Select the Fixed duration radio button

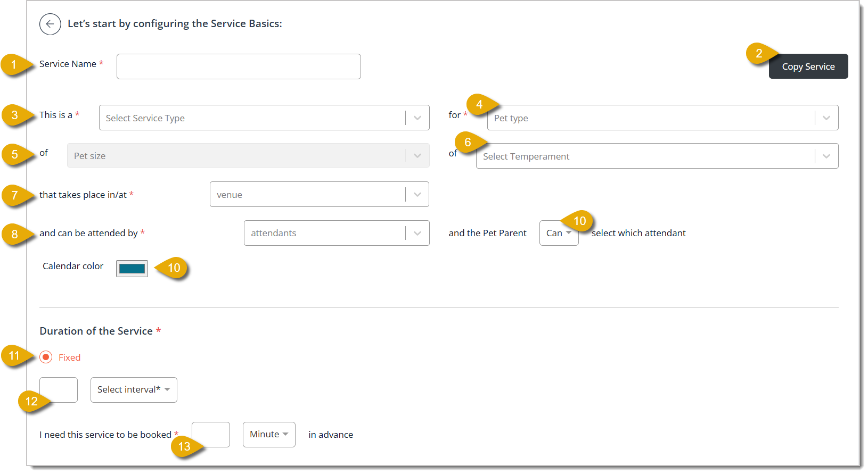pyautogui.click(x=46, y=357)
